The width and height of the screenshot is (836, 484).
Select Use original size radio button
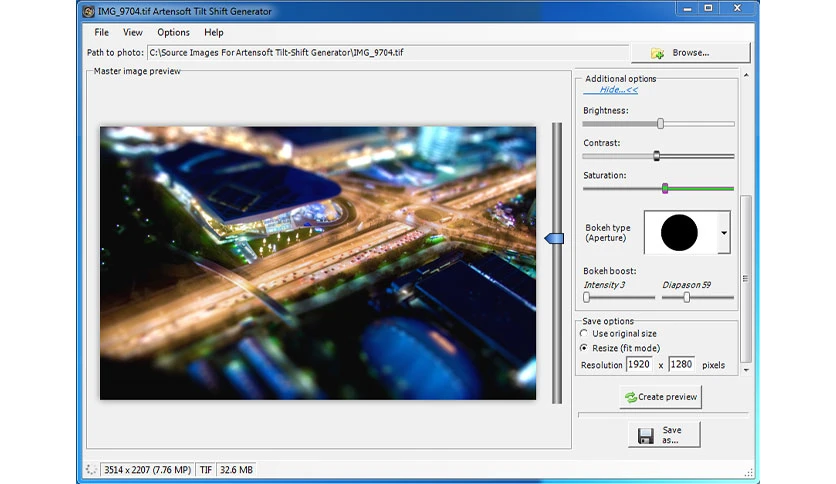[x=584, y=333]
